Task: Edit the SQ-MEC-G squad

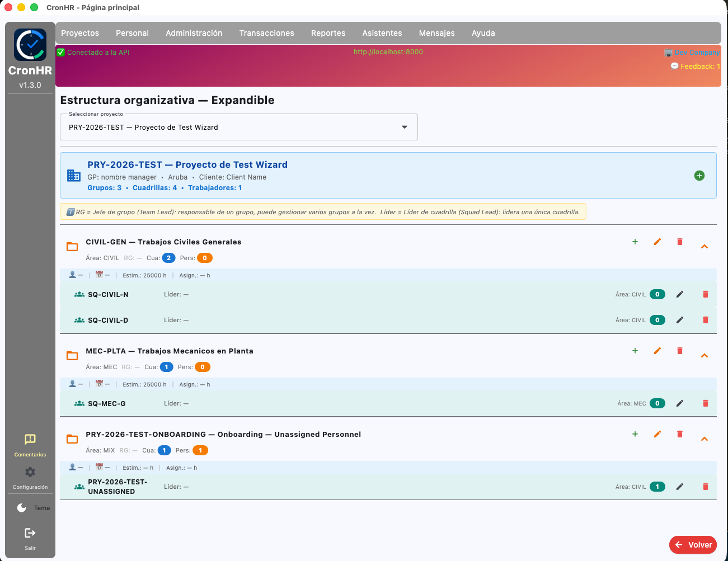Action: click(680, 403)
